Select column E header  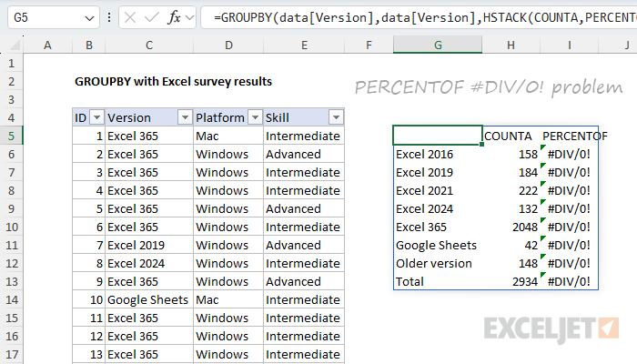coord(304,45)
